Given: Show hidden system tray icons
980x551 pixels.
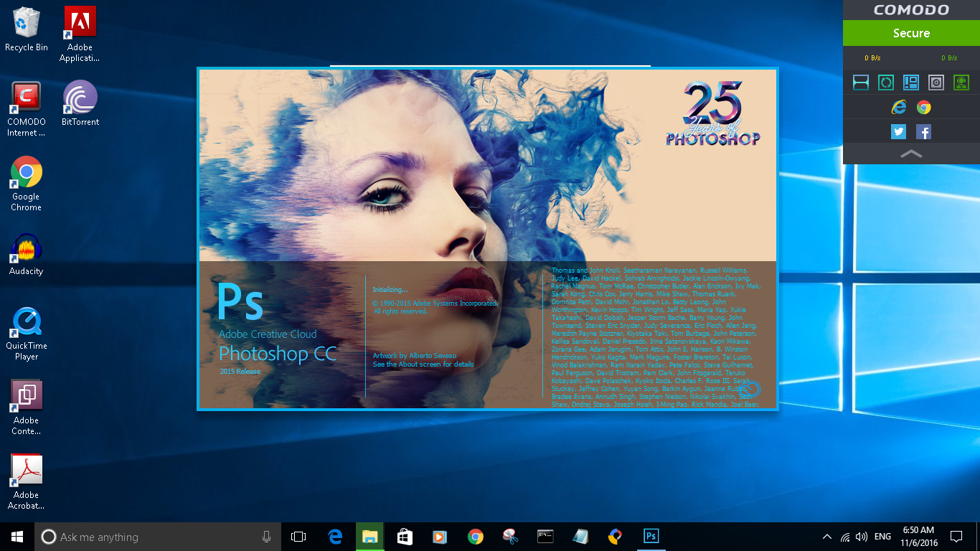Looking at the screenshot, I should coord(827,537).
